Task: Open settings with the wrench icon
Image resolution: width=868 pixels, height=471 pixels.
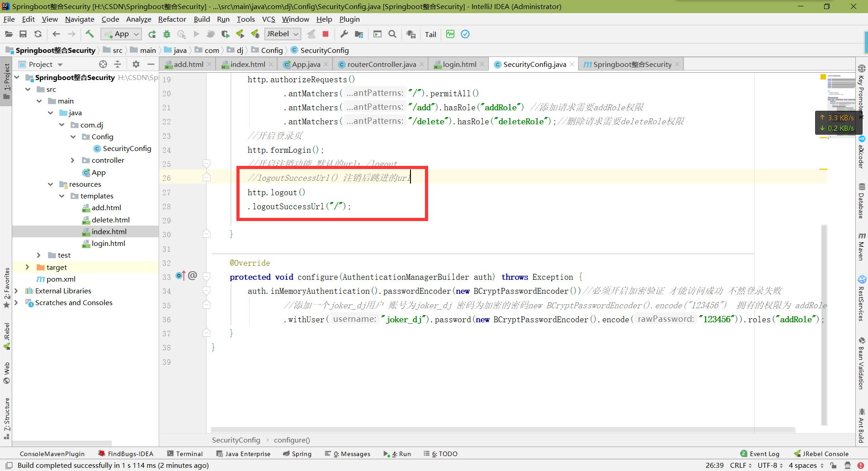Action: click(x=344, y=34)
